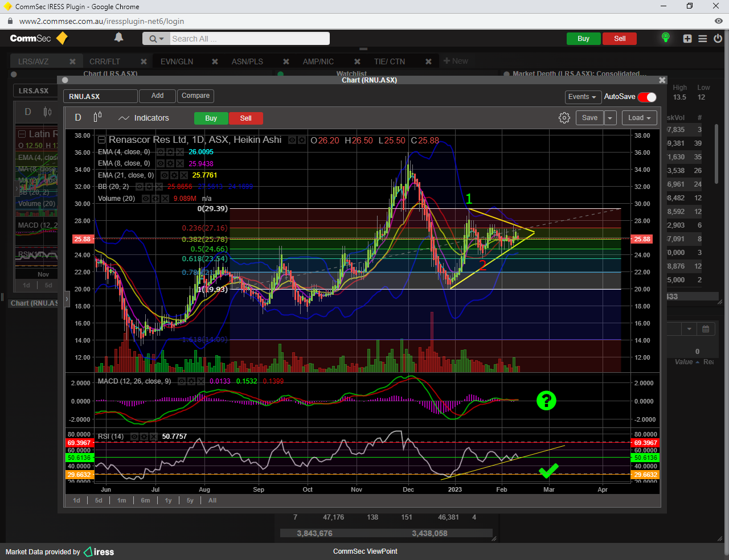Collapse the Renascor Res Ltd legend
Image resolution: width=729 pixels, height=560 pixels.
101,140
